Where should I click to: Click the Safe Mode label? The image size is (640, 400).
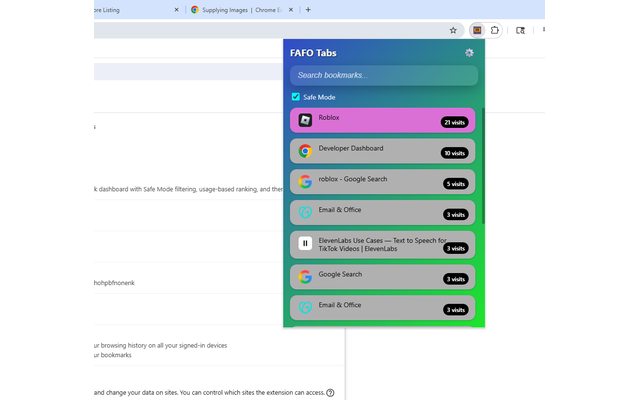(319, 97)
